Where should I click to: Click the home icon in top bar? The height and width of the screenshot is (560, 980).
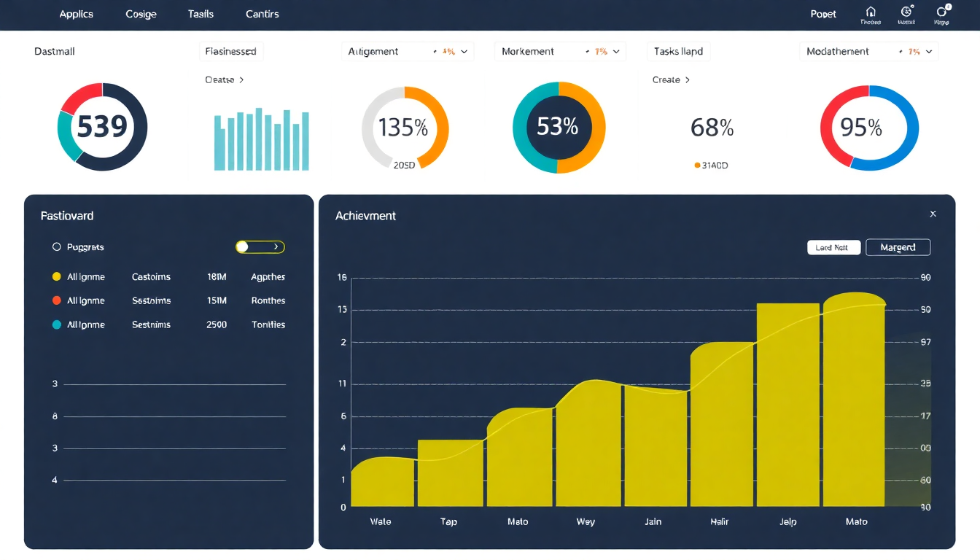[871, 12]
